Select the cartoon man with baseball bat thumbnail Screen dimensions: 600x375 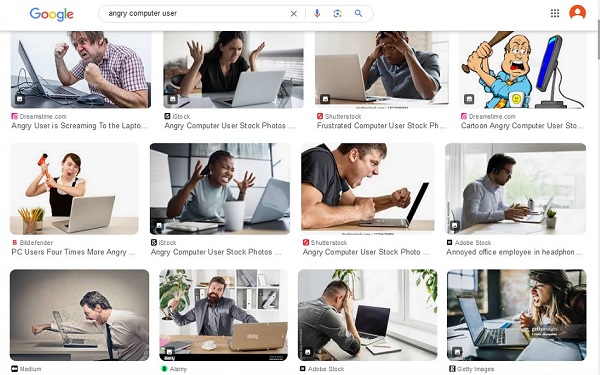tap(522, 70)
